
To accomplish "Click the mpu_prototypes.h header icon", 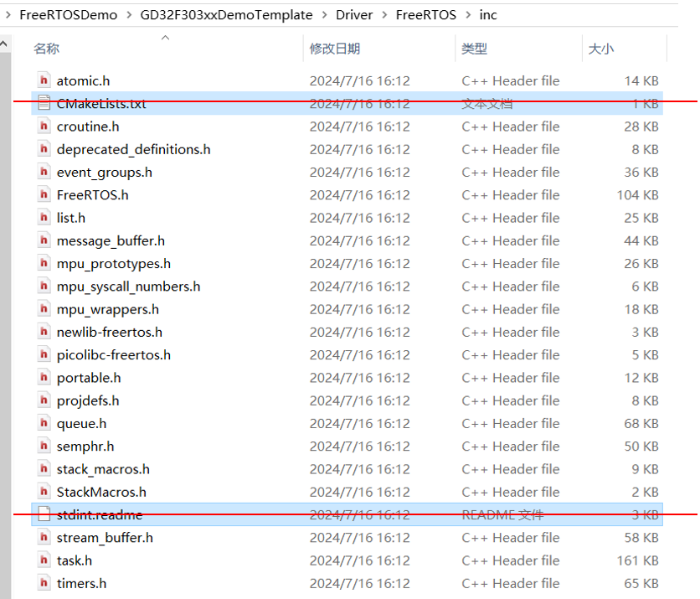I will point(44,263).
